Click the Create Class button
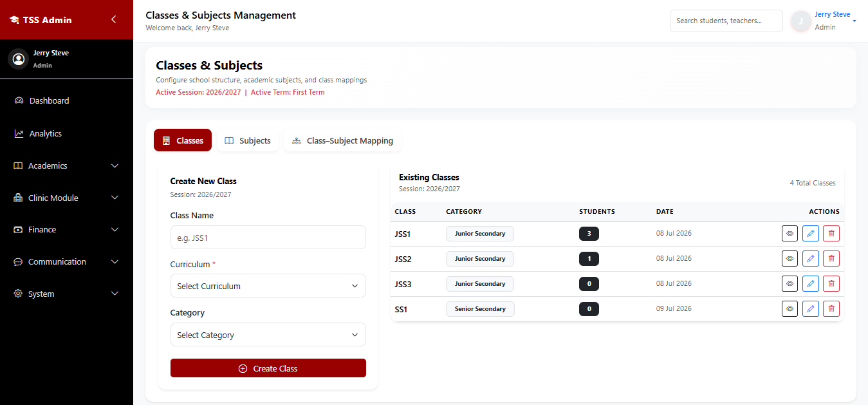 (x=268, y=368)
